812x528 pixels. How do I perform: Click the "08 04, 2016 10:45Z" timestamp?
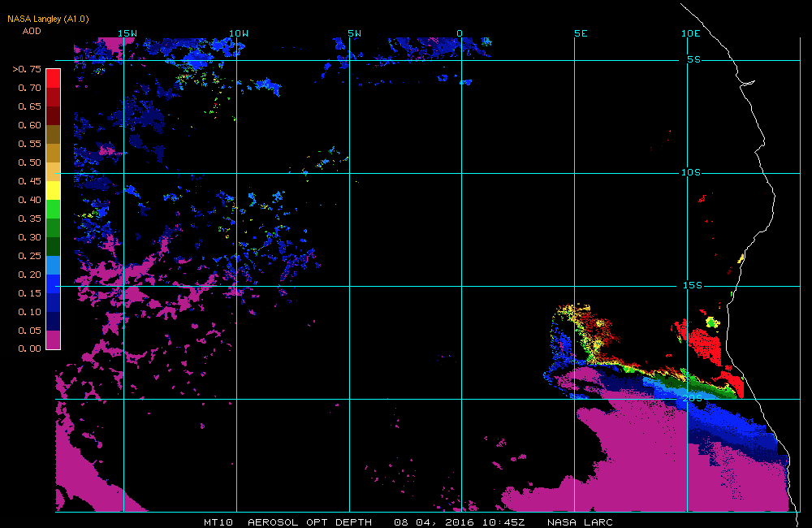460,522
